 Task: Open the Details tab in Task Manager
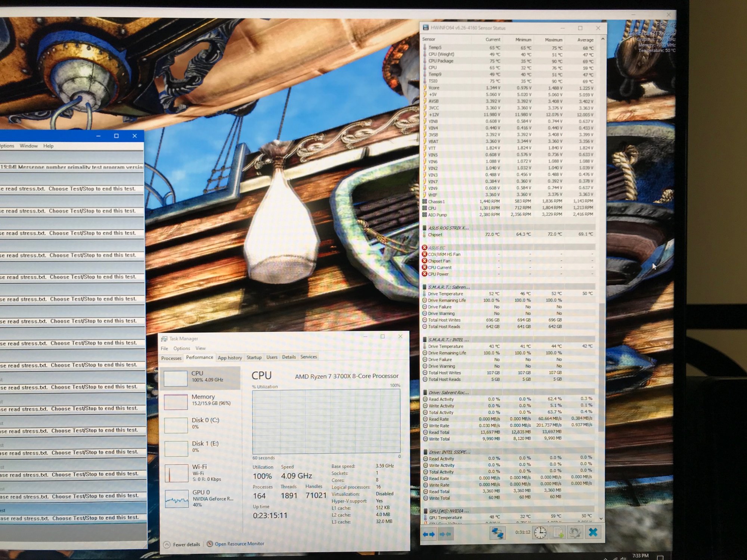coord(289,357)
